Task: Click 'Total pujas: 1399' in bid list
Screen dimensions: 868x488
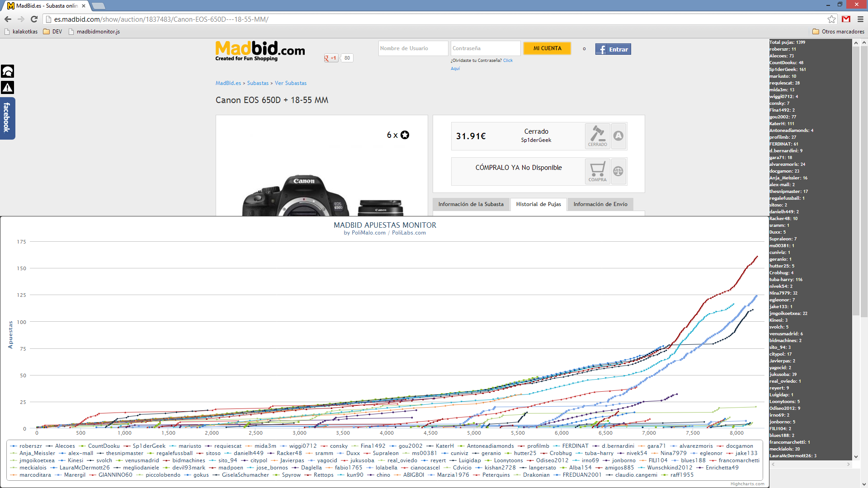Action: click(787, 42)
